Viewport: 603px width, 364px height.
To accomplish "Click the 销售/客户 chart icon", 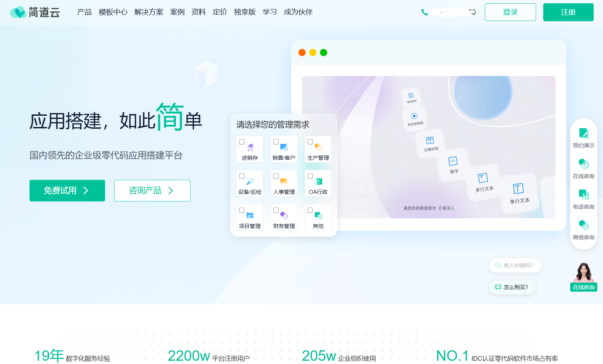I will pos(284,147).
